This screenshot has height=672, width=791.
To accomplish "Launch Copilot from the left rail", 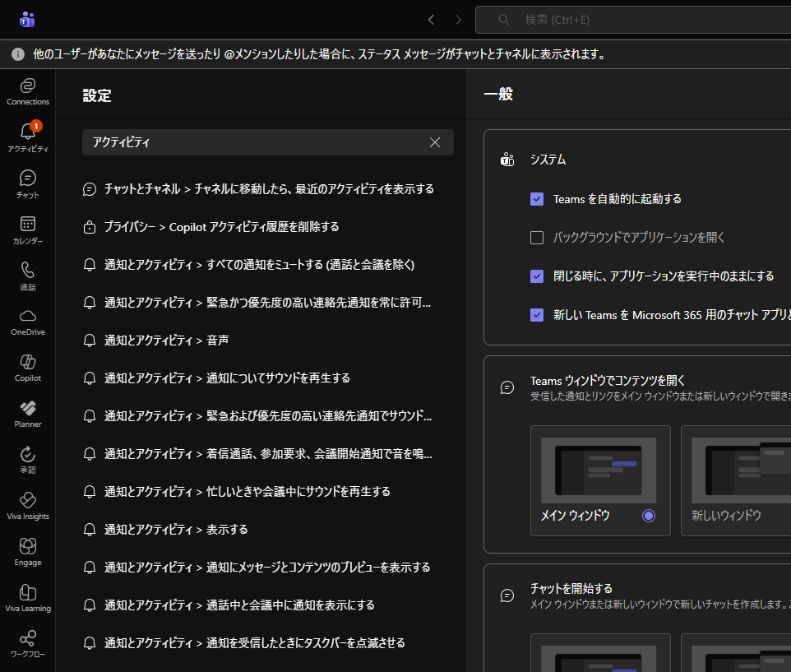I will coord(28,367).
